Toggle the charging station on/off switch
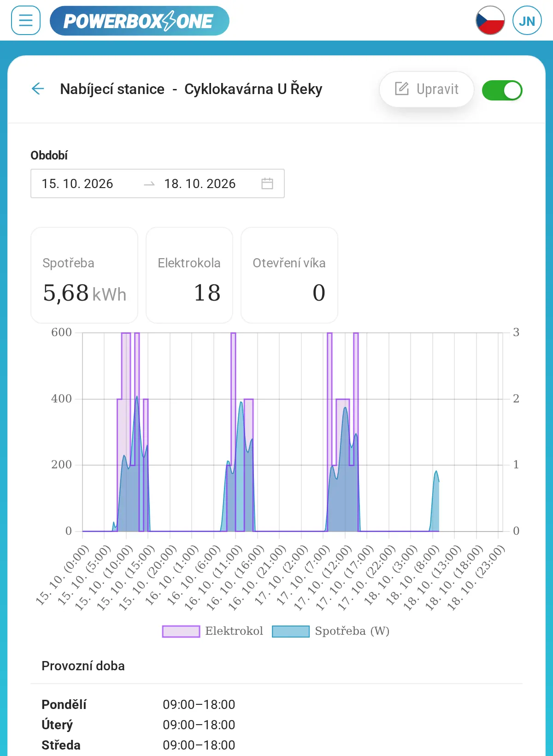The image size is (553, 756). [502, 90]
